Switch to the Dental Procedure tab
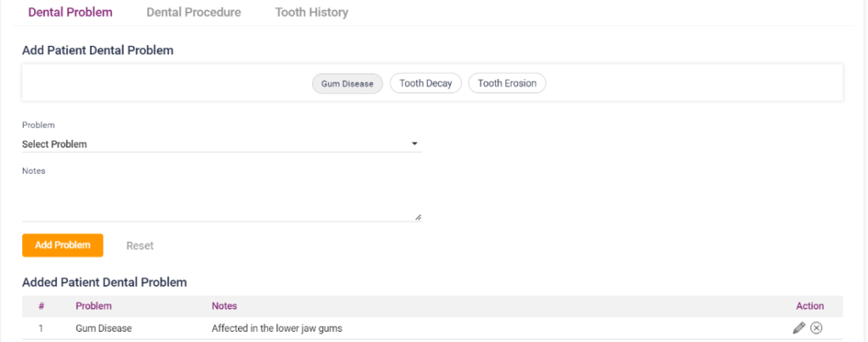The width and height of the screenshot is (868, 342). point(193,13)
